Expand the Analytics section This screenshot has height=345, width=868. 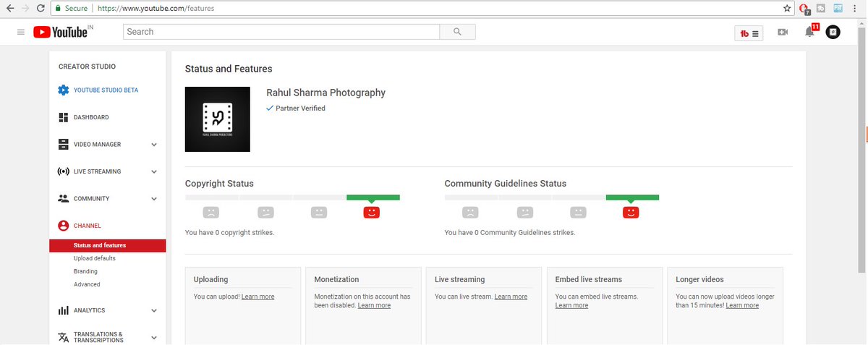click(154, 310)
